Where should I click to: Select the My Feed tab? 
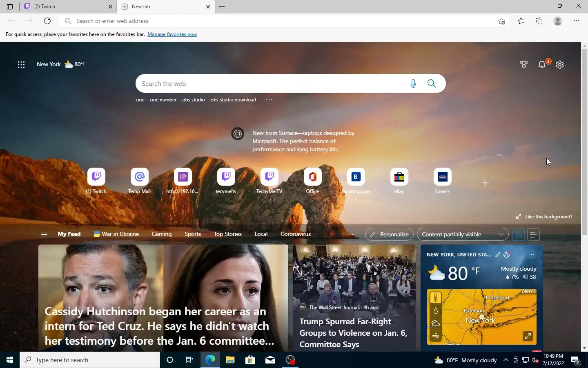pyautogui.click(x=69, y=234)
